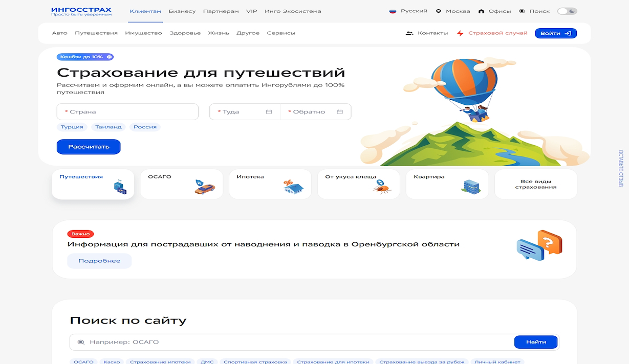Open the Здоровье menu
The height and width of the screenshot is (364, 629).
coord(185,33)
